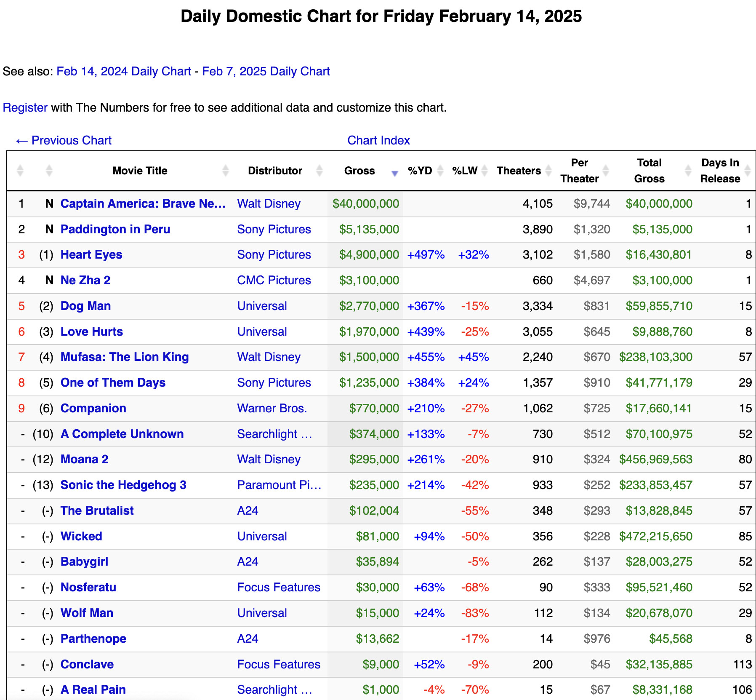Click the $9,744 per theater value
Screen dimensions: 756x700
(x=592, y=203)
